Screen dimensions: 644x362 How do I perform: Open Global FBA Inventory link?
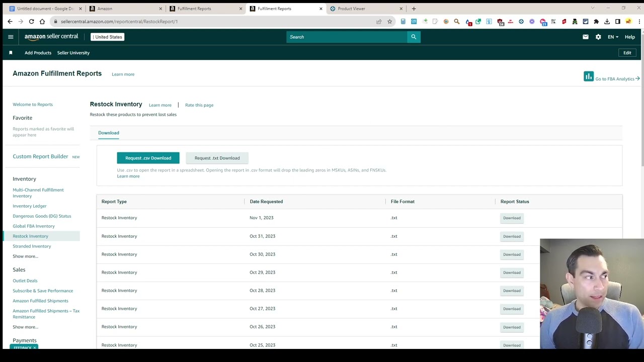point(34,226)
